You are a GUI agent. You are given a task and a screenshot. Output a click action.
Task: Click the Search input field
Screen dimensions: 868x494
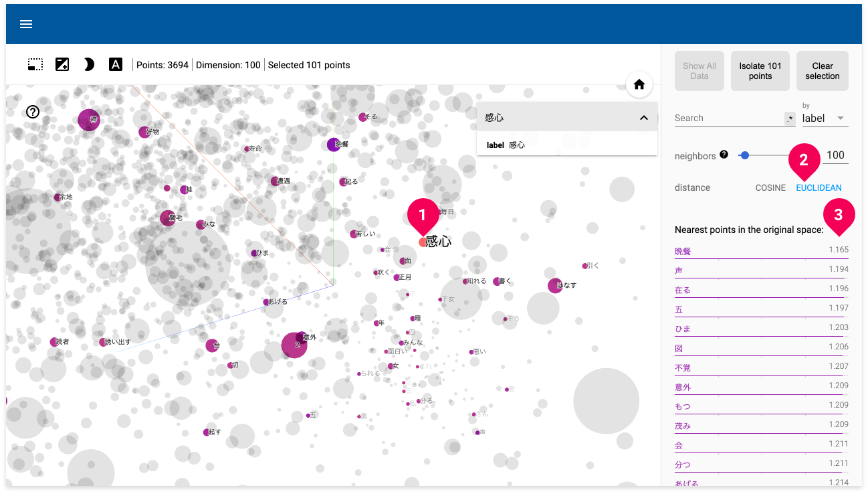coord(728,118)
